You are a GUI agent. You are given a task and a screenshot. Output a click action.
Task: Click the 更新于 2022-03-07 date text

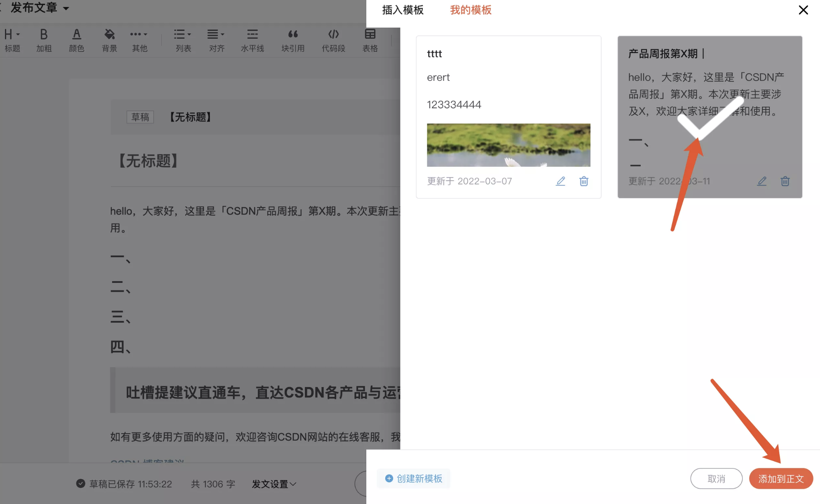[x=469, y=181]
